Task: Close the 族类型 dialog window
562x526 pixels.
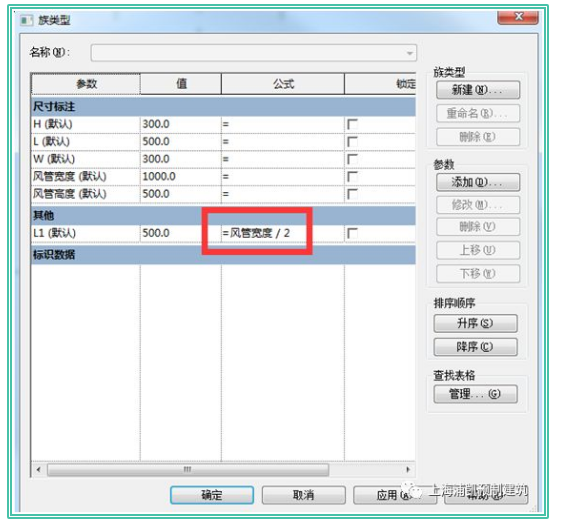Action: (x=518, y=17)
